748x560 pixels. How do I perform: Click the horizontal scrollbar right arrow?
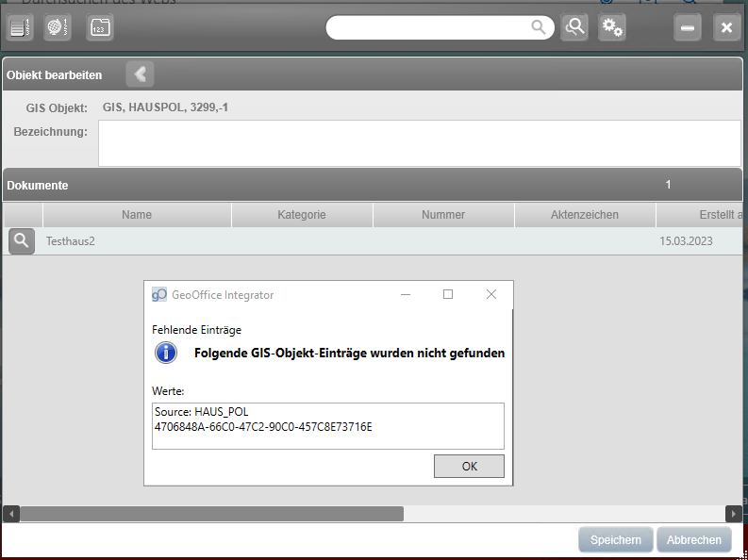[x=733, y=514]
